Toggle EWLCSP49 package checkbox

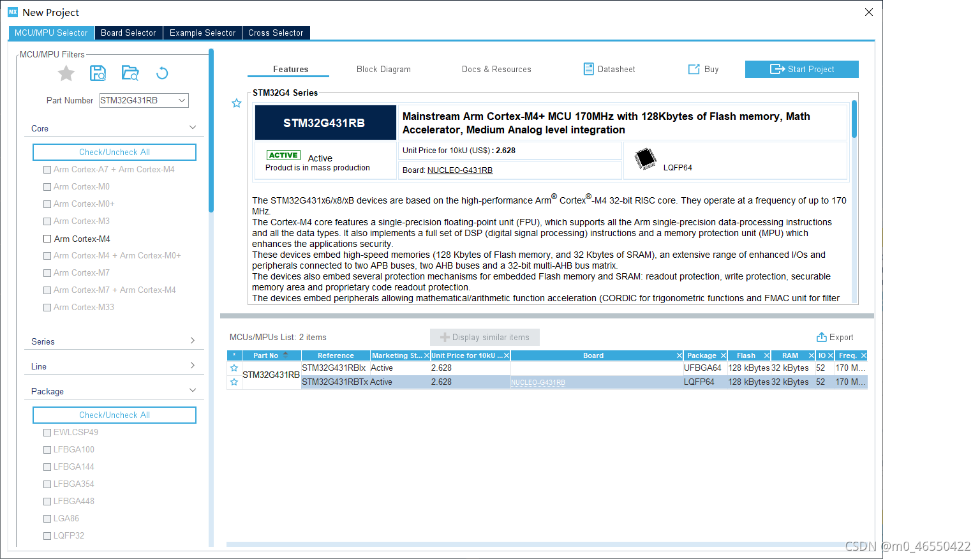click(x=47, y=433)
